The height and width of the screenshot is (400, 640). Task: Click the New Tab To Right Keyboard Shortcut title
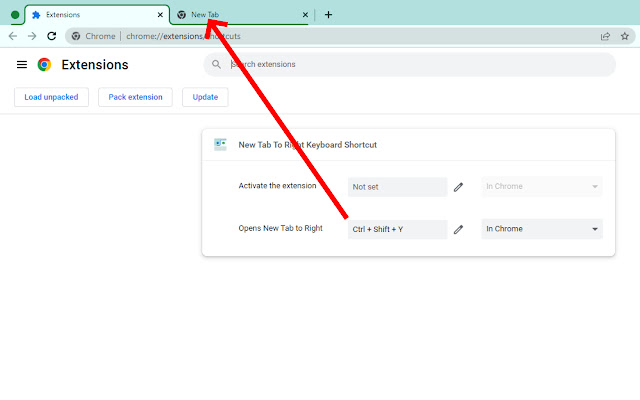[x=307, y=145]
